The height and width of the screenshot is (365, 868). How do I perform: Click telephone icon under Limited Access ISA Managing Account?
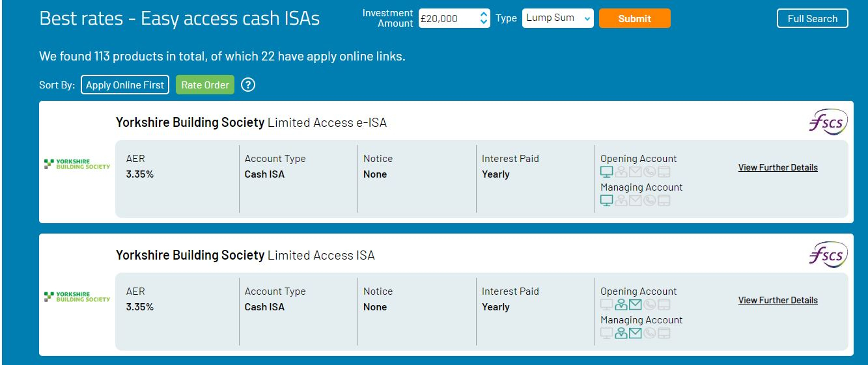(x=649, y=333)
